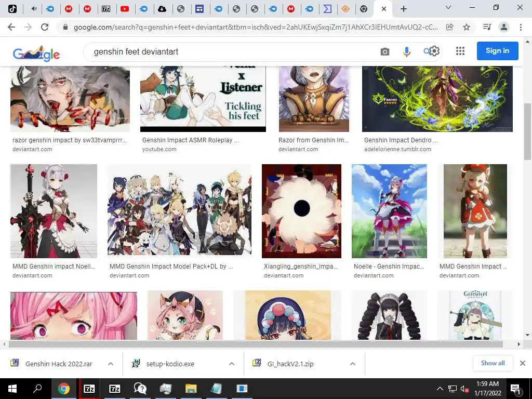Open the black twin-drill hair thumbnail

[x=389, y=315]
